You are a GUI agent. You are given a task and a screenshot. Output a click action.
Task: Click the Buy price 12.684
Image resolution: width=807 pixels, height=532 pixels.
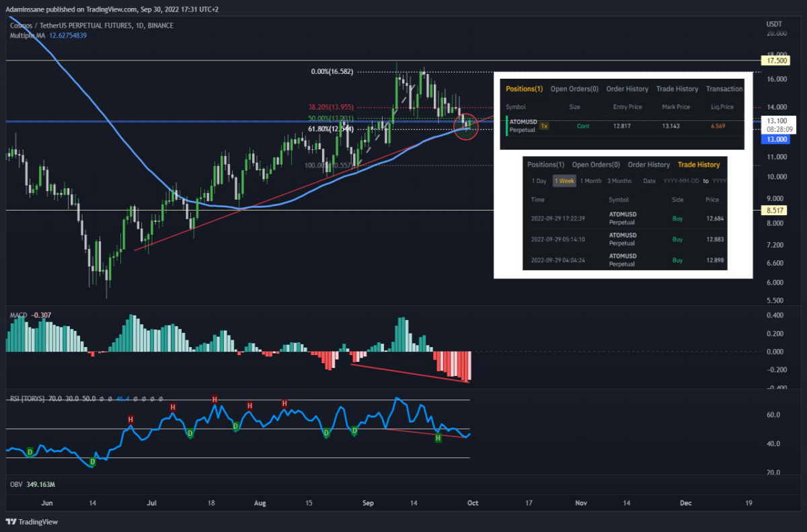716,218
